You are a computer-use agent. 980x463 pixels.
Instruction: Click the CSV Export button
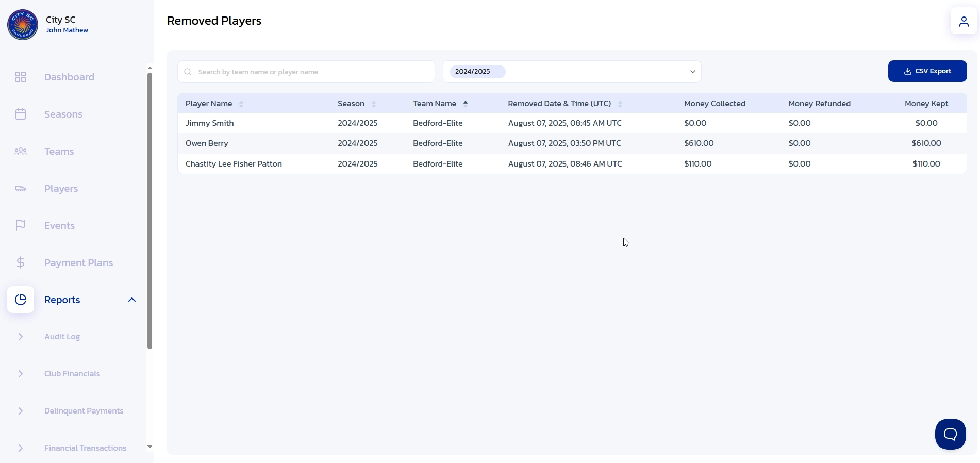tap(927, 71)
